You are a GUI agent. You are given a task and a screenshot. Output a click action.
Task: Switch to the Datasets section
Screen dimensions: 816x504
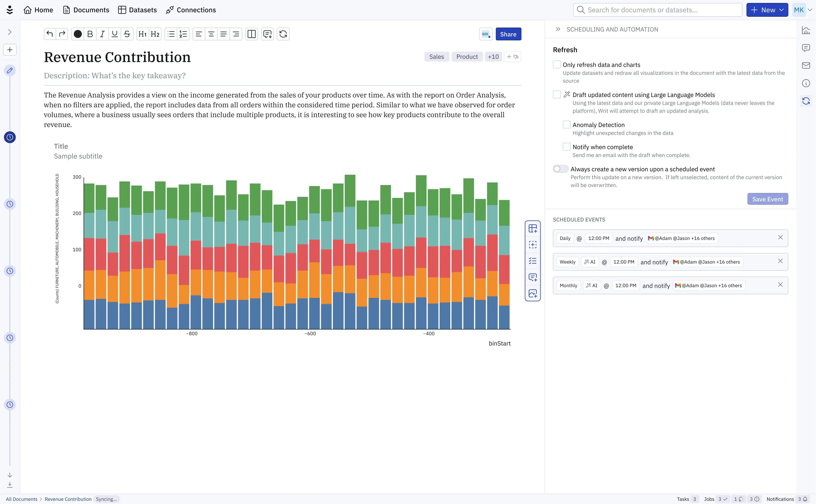click(137, 10)
